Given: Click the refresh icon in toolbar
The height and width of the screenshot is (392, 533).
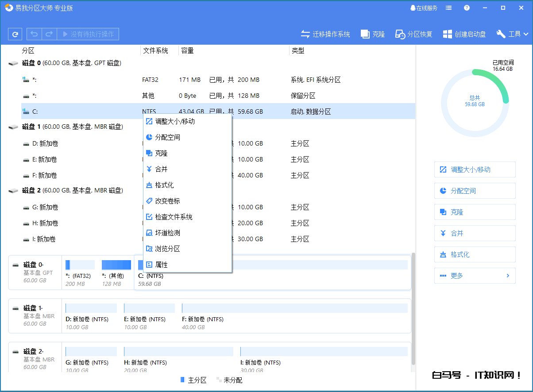Looking at the screenshot, I should pos(15,34).
